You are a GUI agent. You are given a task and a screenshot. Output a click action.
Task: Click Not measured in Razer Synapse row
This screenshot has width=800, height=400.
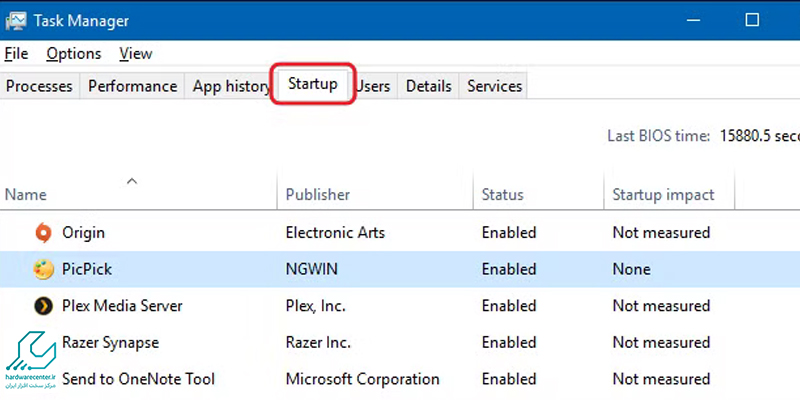[x=661, y=342]
